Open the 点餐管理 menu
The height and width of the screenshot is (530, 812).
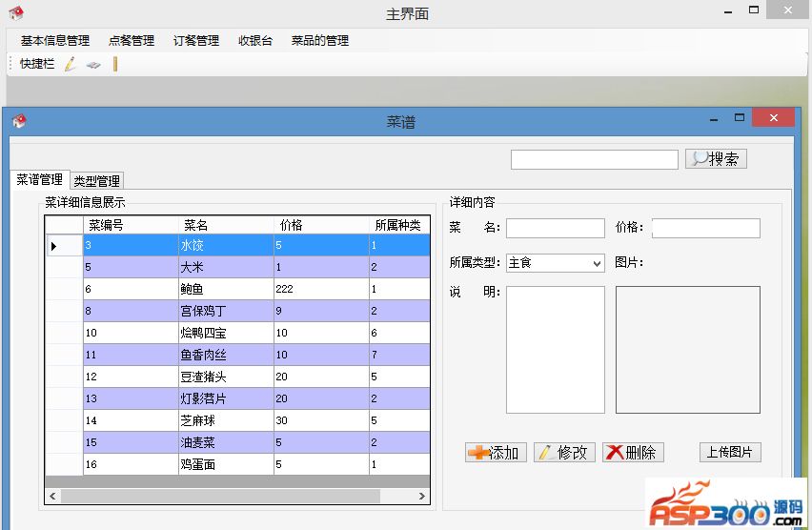coord(132,40)
